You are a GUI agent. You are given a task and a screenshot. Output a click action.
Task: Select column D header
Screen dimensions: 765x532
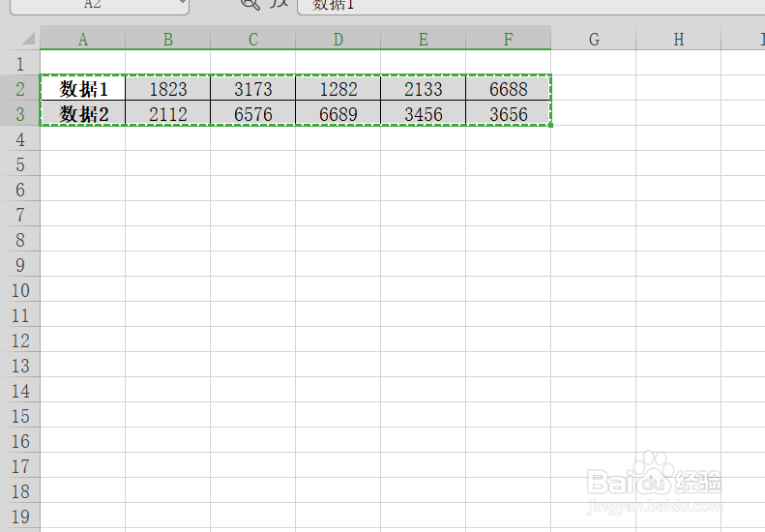338,38
